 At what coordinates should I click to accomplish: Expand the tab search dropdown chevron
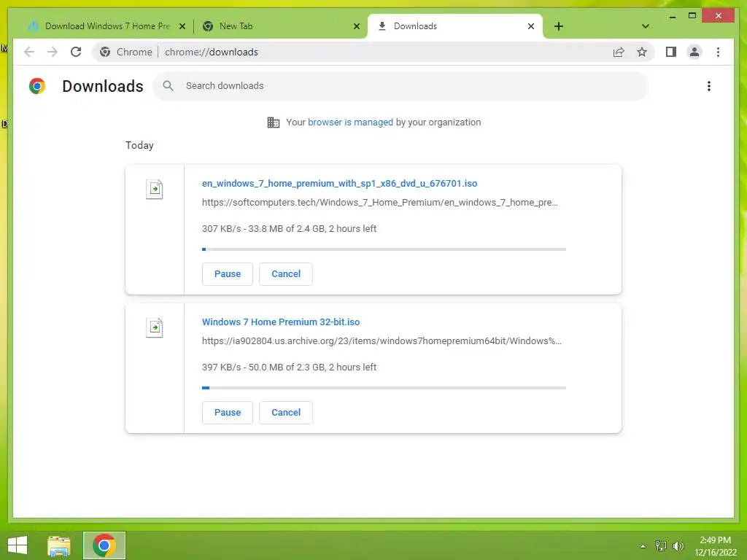pos(645,26)
